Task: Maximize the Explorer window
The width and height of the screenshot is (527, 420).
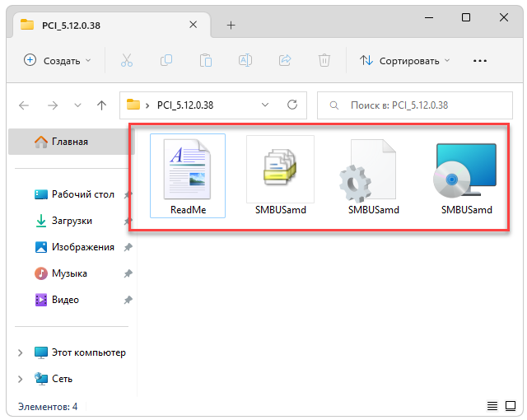Action: [466, 17]
